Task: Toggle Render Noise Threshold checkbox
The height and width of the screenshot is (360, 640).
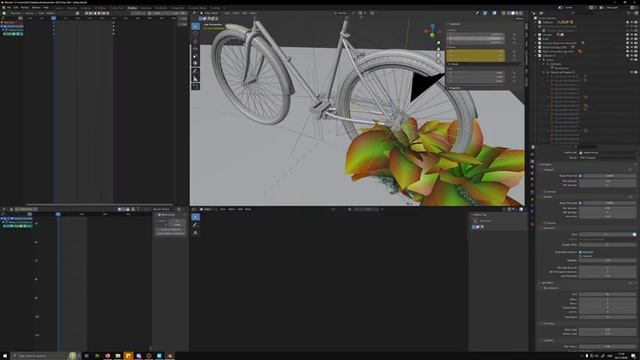Action: 580,203
